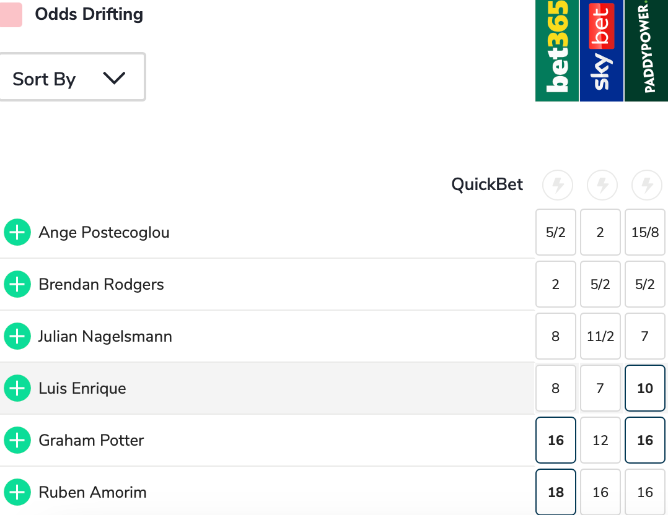Click the bet365 bookmaker logo

click(x=557, y=50)
